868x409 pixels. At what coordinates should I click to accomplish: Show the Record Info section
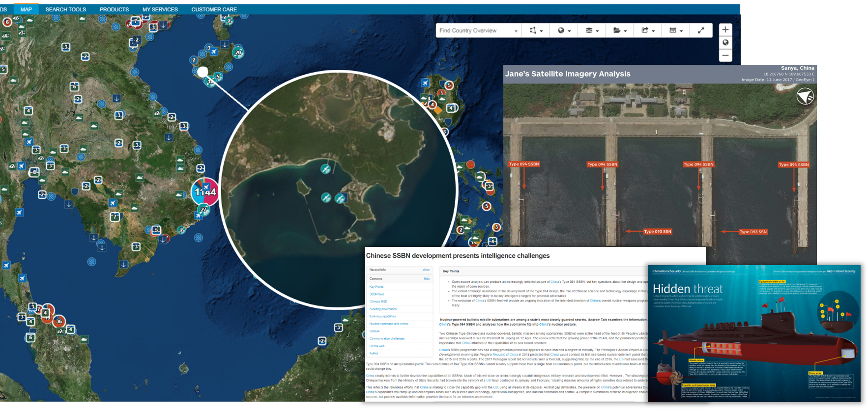[x=426, y=270]
